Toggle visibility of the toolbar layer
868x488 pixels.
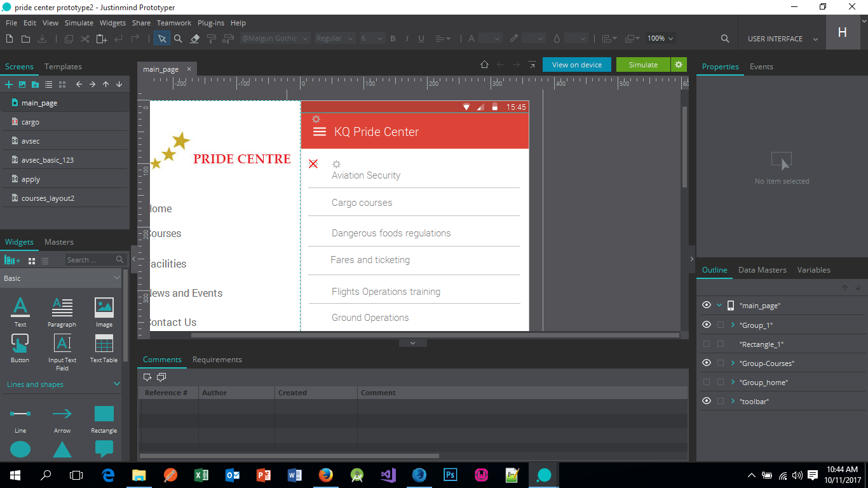point(707,401)
